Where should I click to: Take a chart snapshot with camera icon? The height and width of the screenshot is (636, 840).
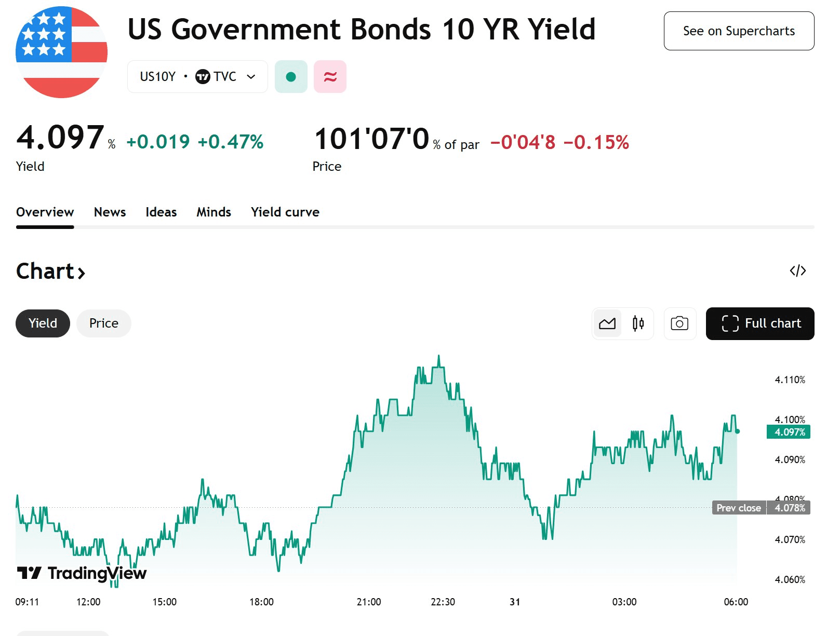pos(679,323)
